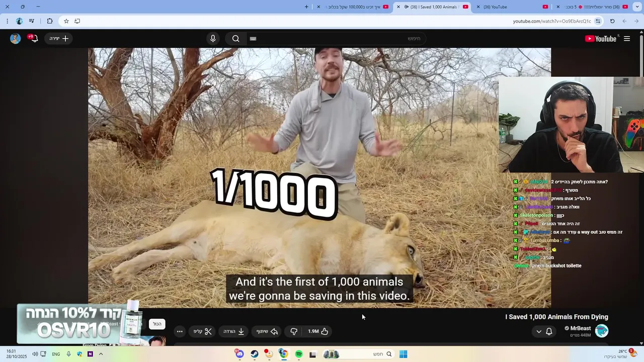Focus the YouTube search field
This screenshot has width=644, height=362.
[336, 39]
